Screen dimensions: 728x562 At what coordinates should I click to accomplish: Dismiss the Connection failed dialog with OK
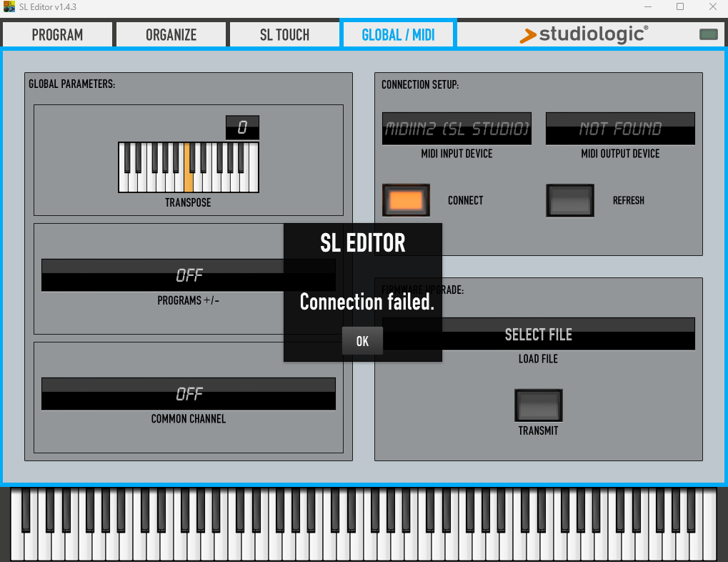coord(362,341)
